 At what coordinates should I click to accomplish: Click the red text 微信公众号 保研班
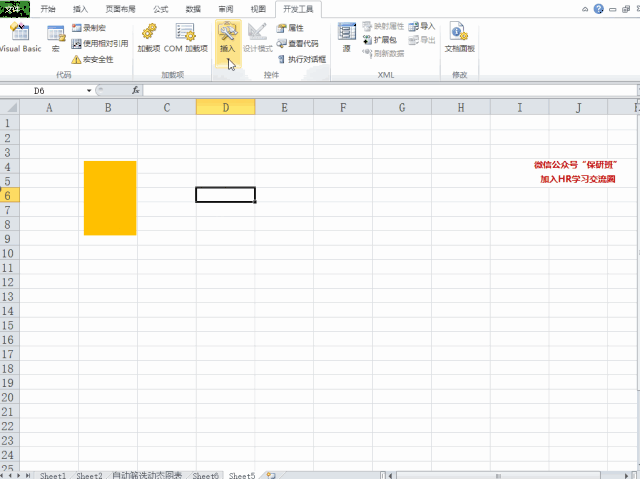tap(576, 165)
